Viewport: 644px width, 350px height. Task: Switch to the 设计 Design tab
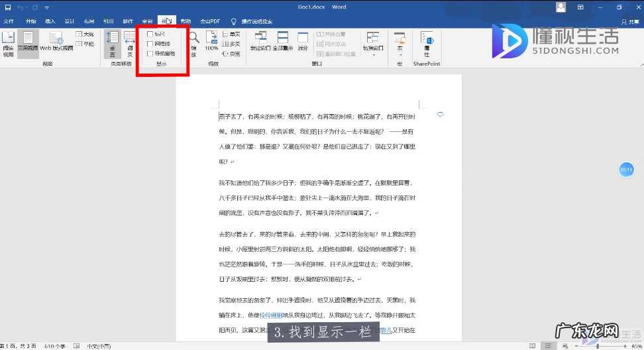pyautogui.click(x=70, y=21)
